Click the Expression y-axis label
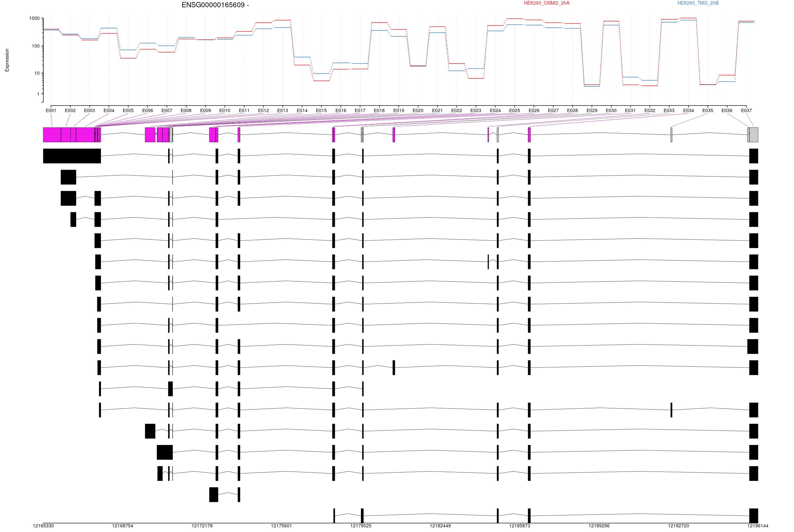The image size is (794, 532). tap(7, 60)
